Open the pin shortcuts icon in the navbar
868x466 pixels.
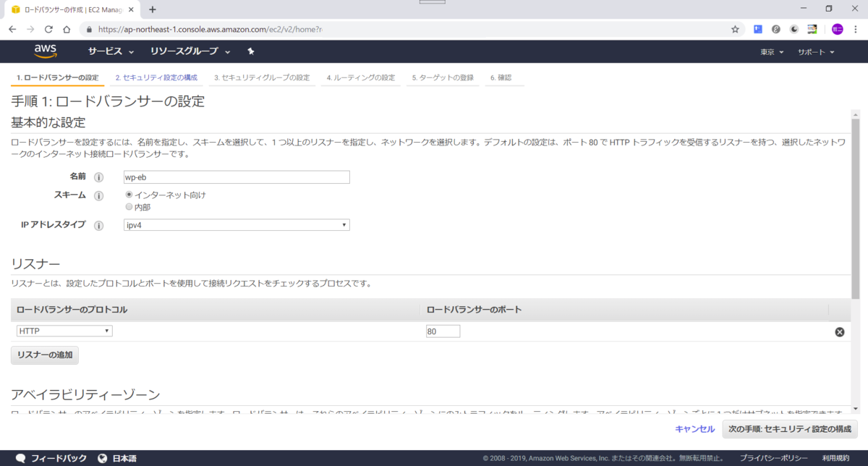point(250,51)
